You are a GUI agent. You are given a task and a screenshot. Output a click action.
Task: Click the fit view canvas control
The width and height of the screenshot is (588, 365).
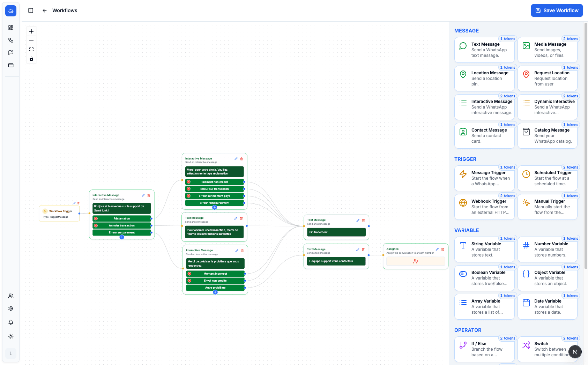tap(31, 50)
